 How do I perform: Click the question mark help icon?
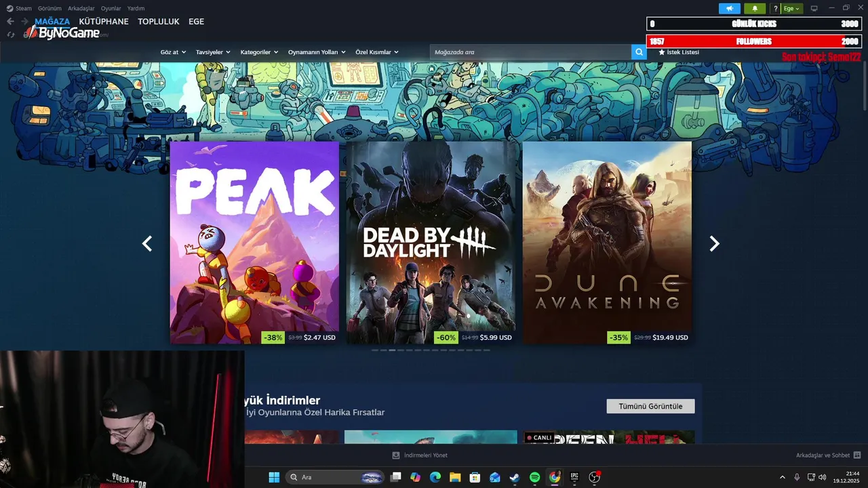775,9
